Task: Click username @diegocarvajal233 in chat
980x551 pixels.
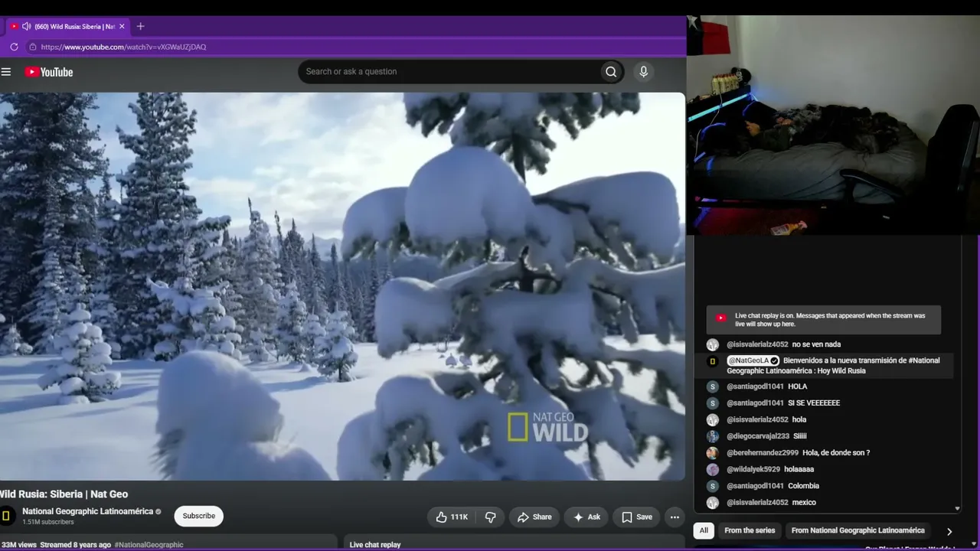Action: [758, 436]
